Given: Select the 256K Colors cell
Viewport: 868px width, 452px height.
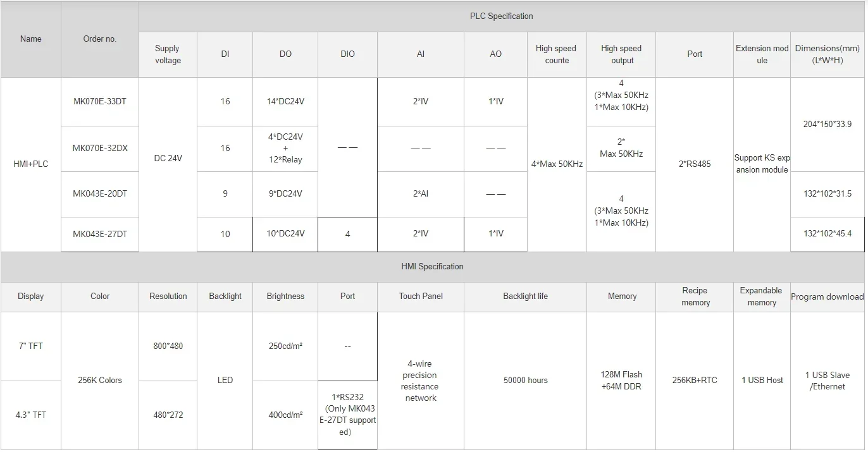Looking at the screenshot, I should point(100,381).
